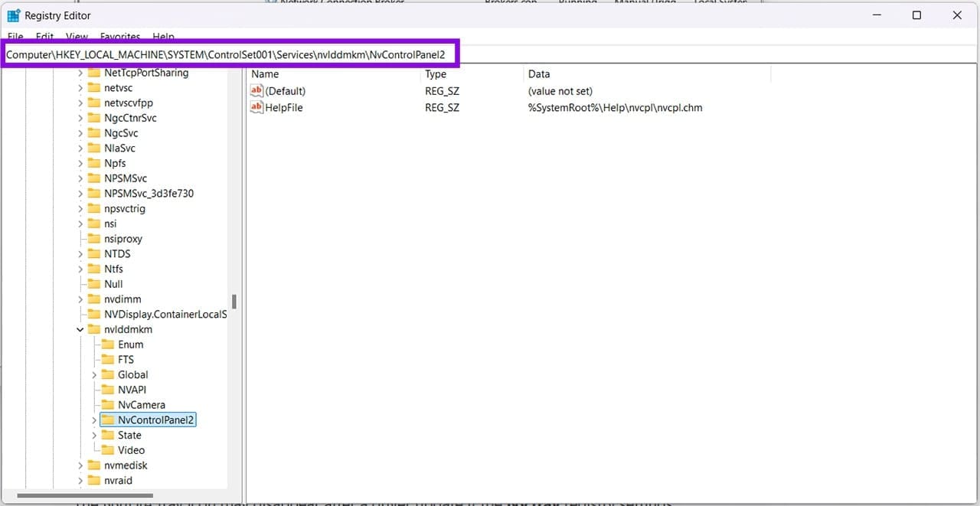Viewport: 980px width, 506px height.
Task: Select the HelpFile value name
Action: click(x=284, y=108)
